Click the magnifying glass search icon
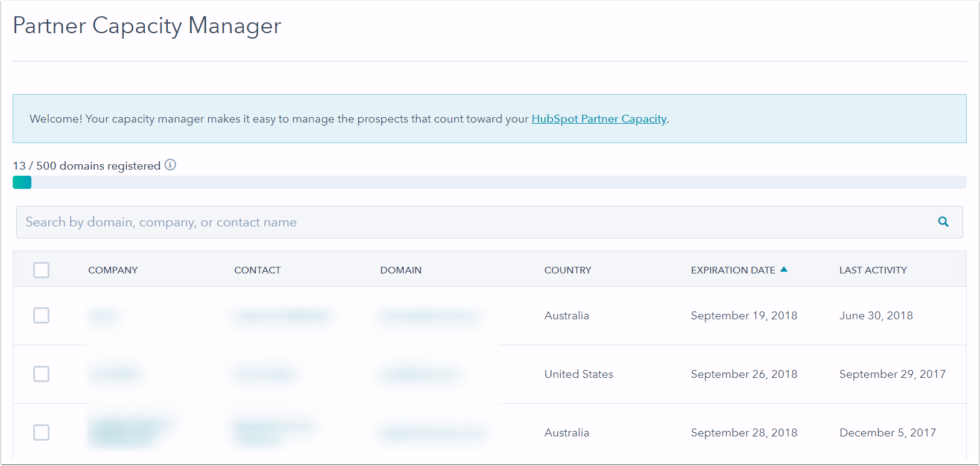Viewport: 980px width, 466px height. 943,222
